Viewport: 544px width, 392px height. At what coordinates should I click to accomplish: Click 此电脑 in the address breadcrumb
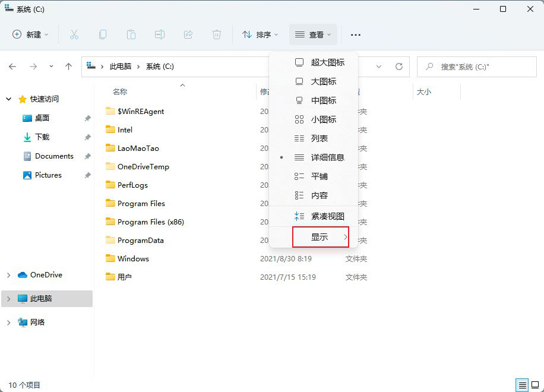(x=121, y=67)
